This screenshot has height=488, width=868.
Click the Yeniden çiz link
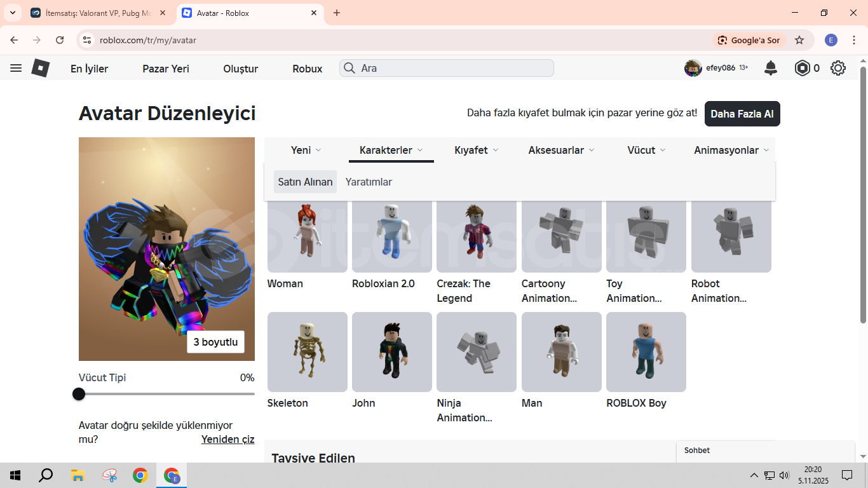click(x=227, y=439)
